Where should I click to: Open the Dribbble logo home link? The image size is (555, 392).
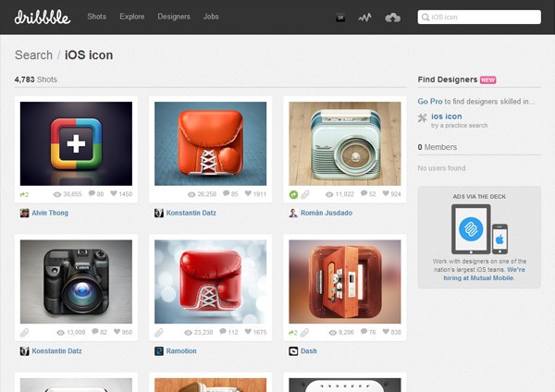[43, 17]
